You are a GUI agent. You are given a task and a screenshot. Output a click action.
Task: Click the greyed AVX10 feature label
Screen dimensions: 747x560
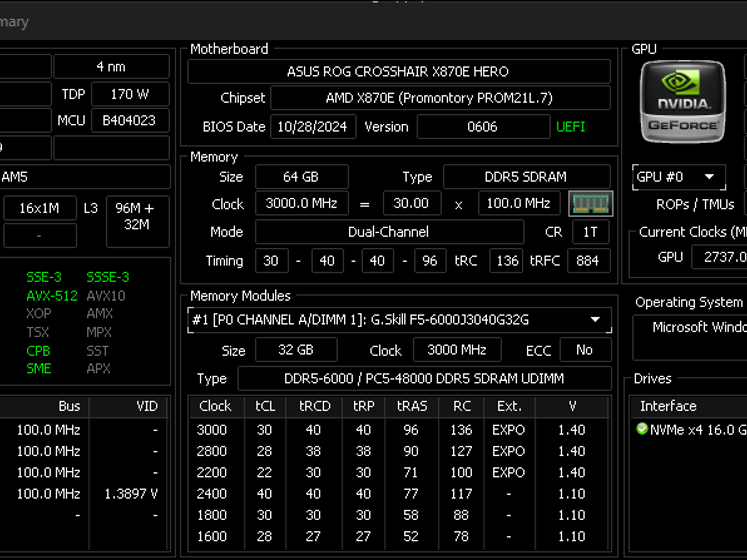(x=106, y=296)
